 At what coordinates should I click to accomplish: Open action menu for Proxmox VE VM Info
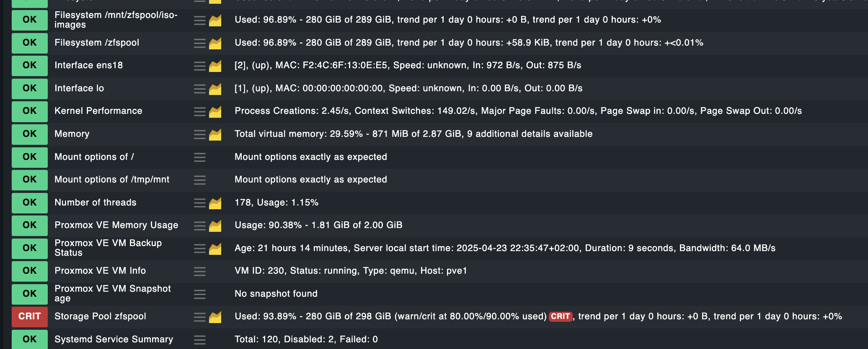point(200,272)
